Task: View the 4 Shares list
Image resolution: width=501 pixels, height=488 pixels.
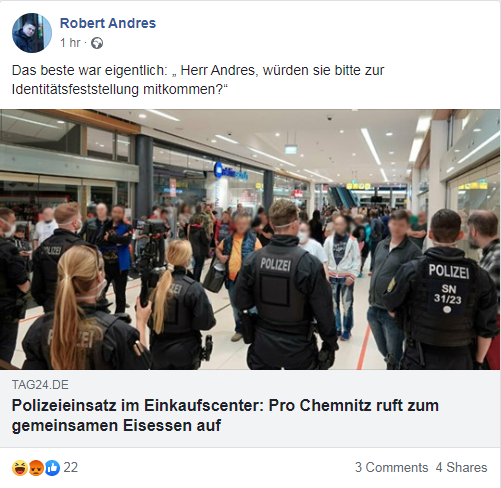Action: (461, 467)
